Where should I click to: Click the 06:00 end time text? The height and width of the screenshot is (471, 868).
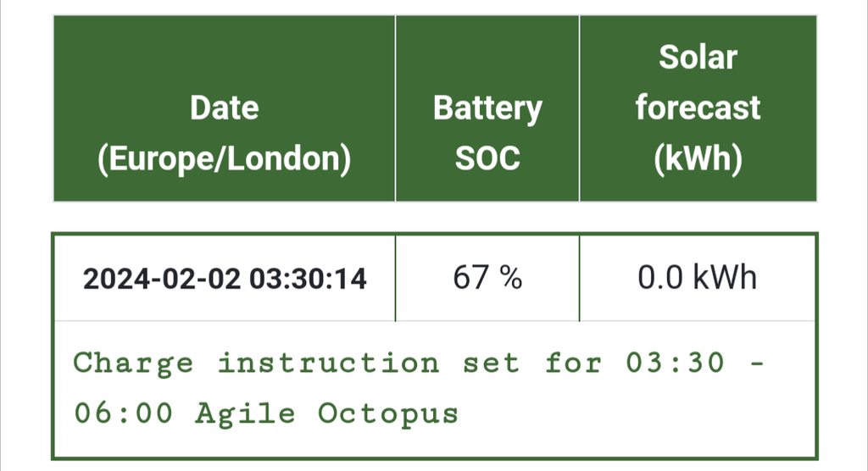tap(123, 413)
